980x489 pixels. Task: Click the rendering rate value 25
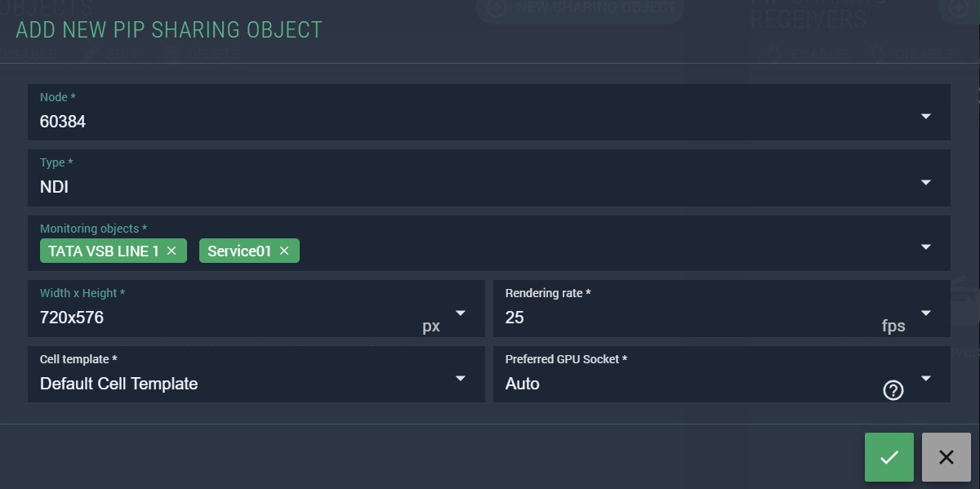pyautogui.click(x=514, y=318)
